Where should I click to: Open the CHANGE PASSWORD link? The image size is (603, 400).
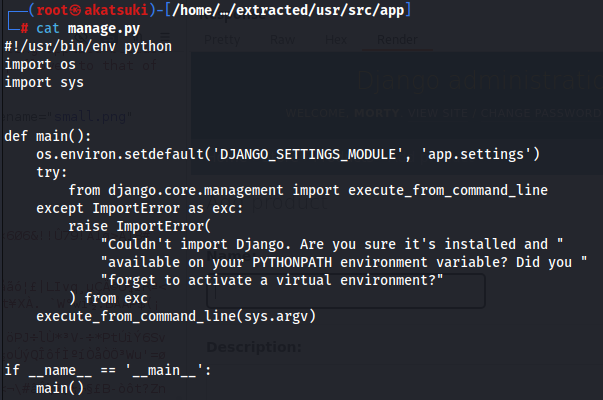[x=541, y=113]
